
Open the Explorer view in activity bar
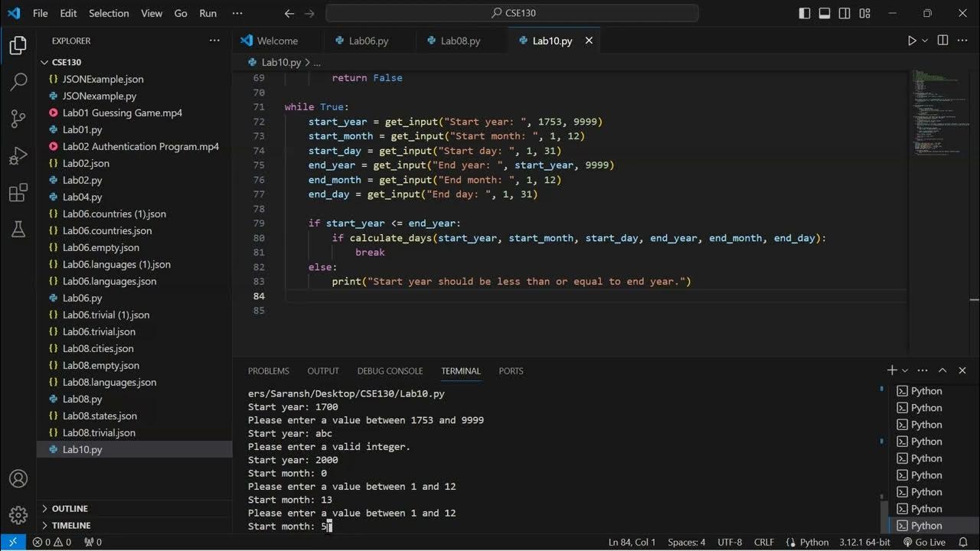tap(18, 46)
